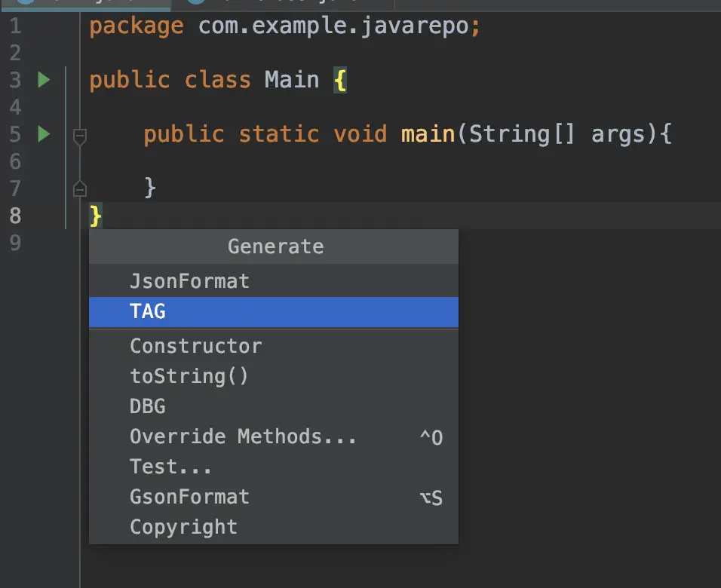Click line number 8 in the gutter

coord(16,216)
